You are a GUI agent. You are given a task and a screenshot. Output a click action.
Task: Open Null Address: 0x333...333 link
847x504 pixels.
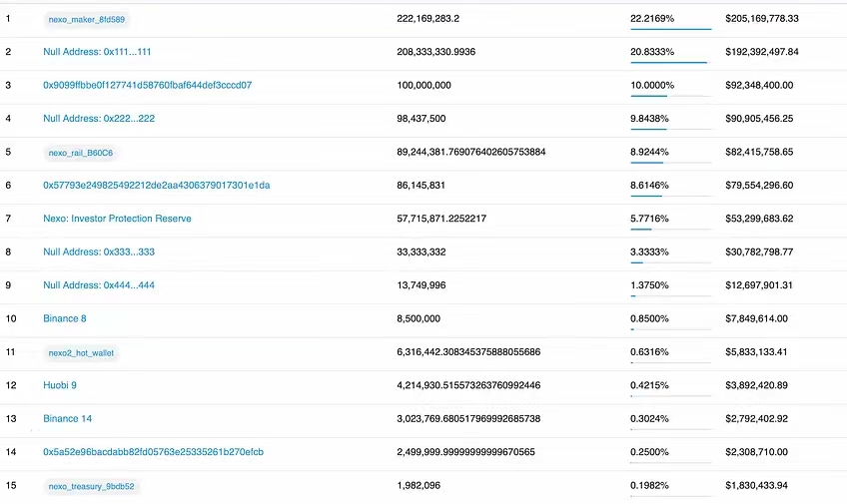(99, 252)
